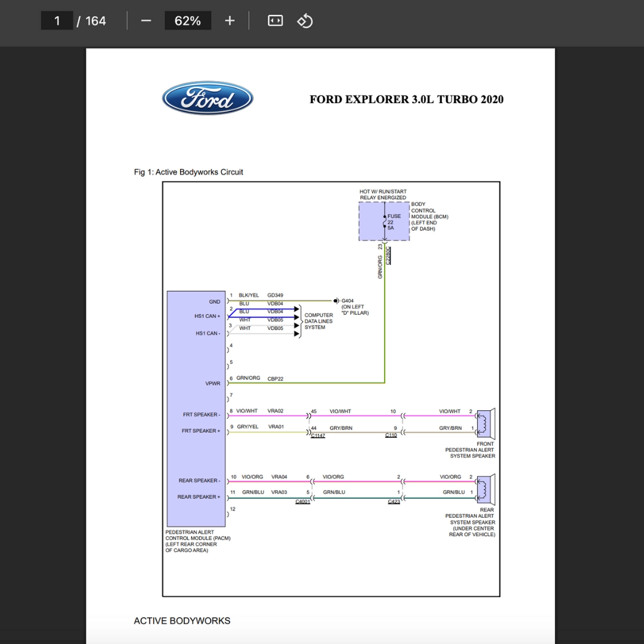Click the C110 connector label
The width and height of the screenshot is (644, 644).
[391, 435]
